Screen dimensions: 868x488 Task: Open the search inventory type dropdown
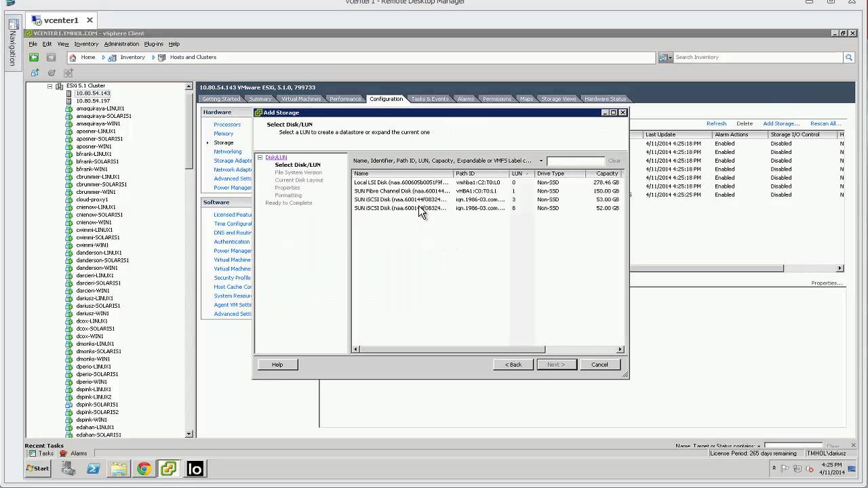[x=665, y=58]
